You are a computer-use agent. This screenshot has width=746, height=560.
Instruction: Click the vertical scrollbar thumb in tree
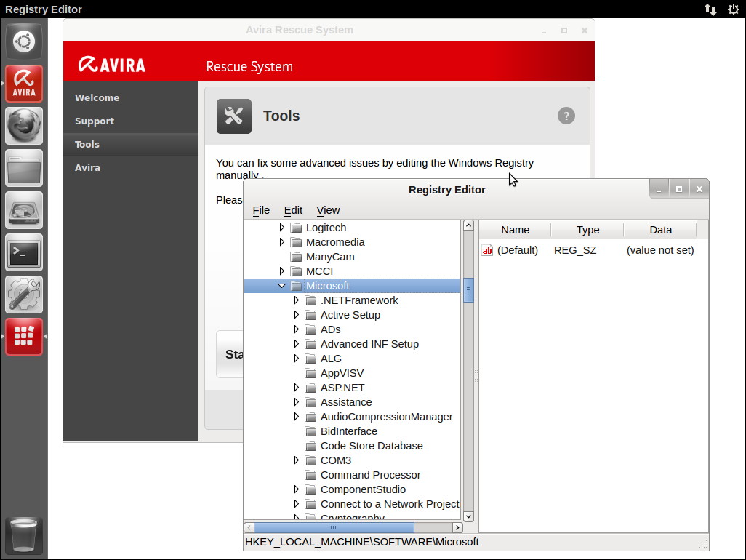(x=469, y=290)
